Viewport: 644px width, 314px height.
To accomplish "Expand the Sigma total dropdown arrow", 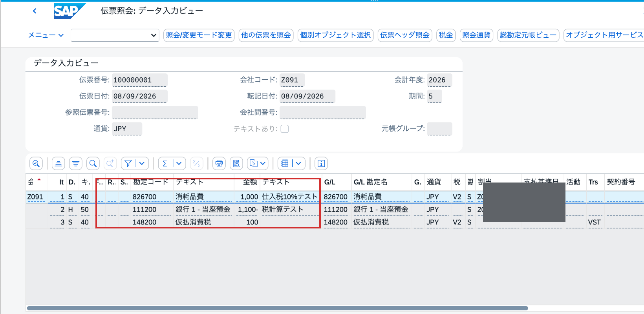I will (179, 163).
